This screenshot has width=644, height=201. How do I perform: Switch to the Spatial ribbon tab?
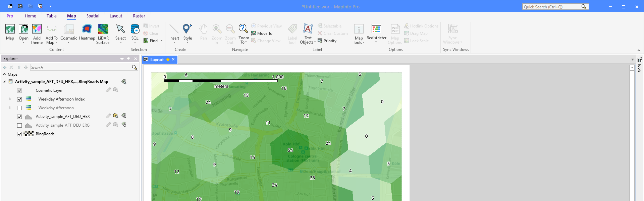coord(93,16)
